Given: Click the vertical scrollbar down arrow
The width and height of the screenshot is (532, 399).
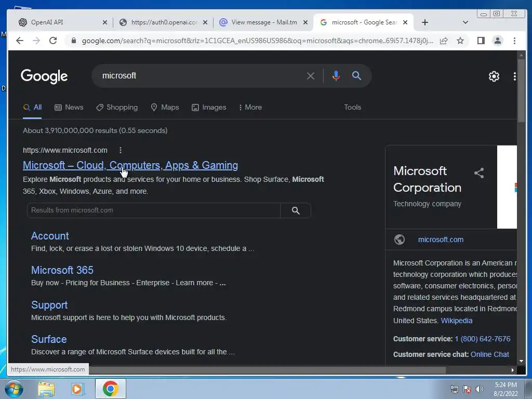Looking at the screenshot, I should [521, 362].
